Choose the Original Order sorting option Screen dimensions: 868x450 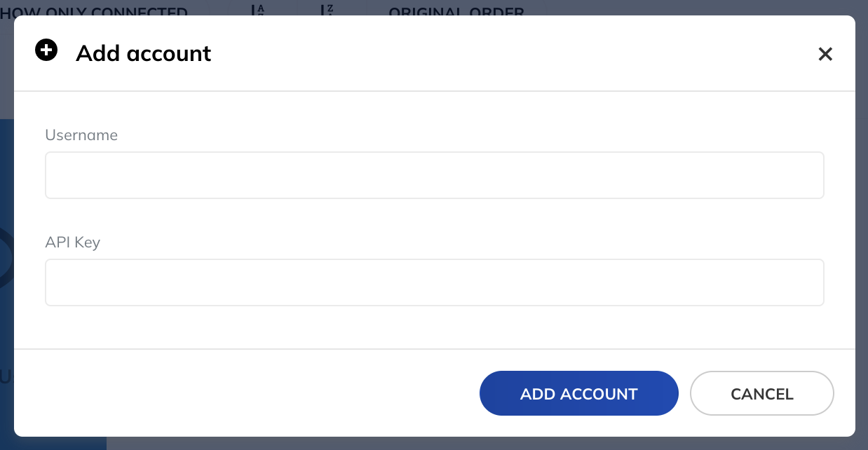(456, 11)
